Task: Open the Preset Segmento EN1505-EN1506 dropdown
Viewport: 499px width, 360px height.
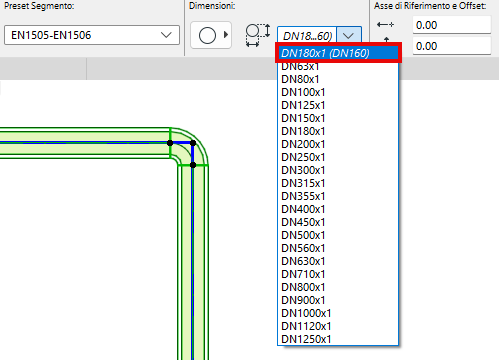Action: (92, 35)
